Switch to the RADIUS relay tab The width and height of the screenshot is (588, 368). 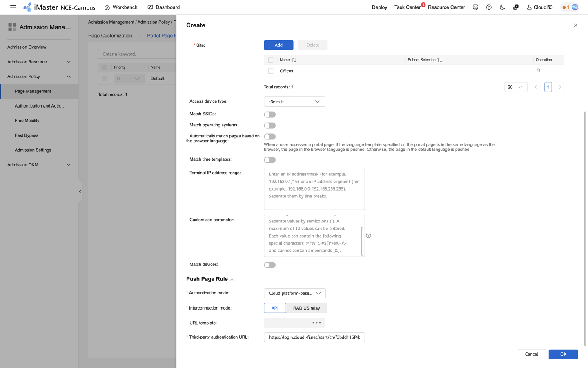pyautogui.click(x=307, y=308)
